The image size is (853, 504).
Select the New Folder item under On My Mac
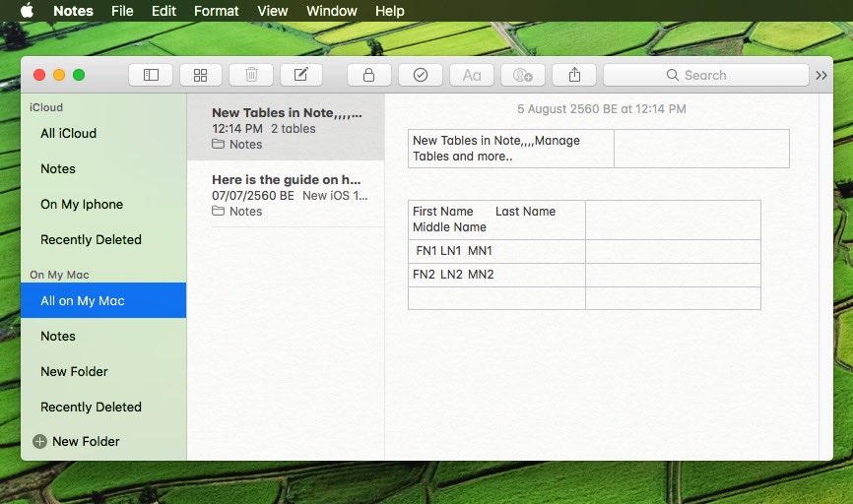(103, 371)
